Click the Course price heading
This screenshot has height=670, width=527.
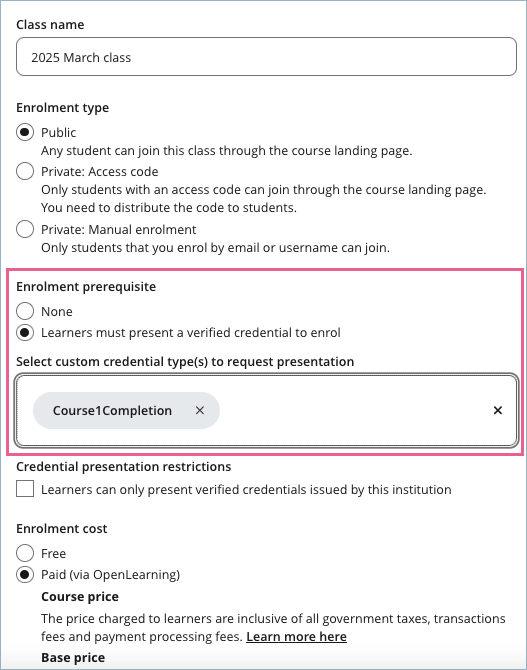pyautogui.click(x=80, y=597)
